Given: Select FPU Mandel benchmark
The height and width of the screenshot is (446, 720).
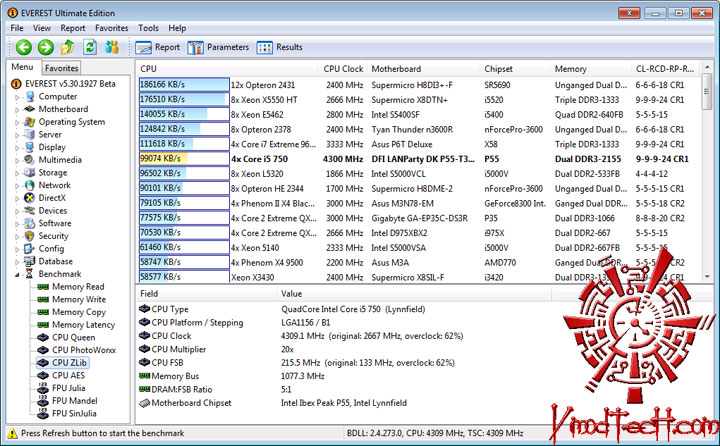Looking at the screenshot, I should (x=74, y=401).
